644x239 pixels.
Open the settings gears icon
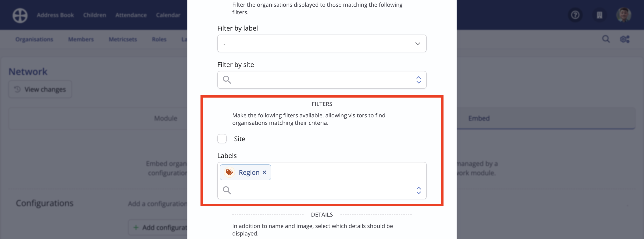coord(625,39)
